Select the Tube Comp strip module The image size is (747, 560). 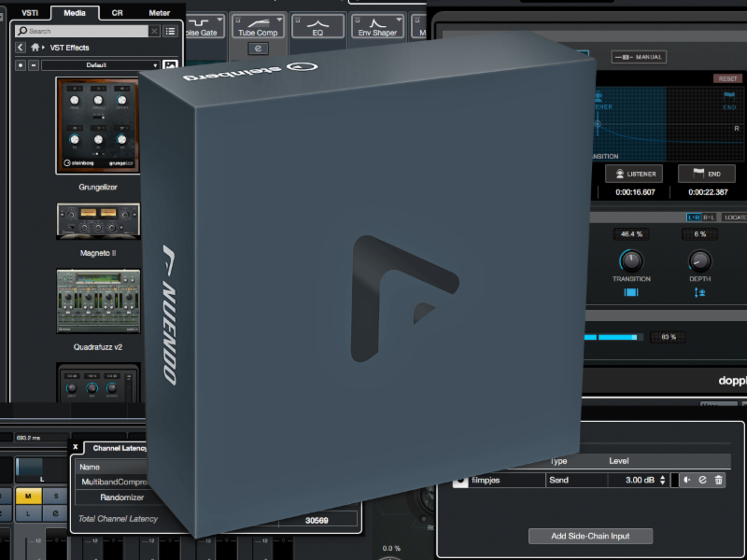(258, 27)
